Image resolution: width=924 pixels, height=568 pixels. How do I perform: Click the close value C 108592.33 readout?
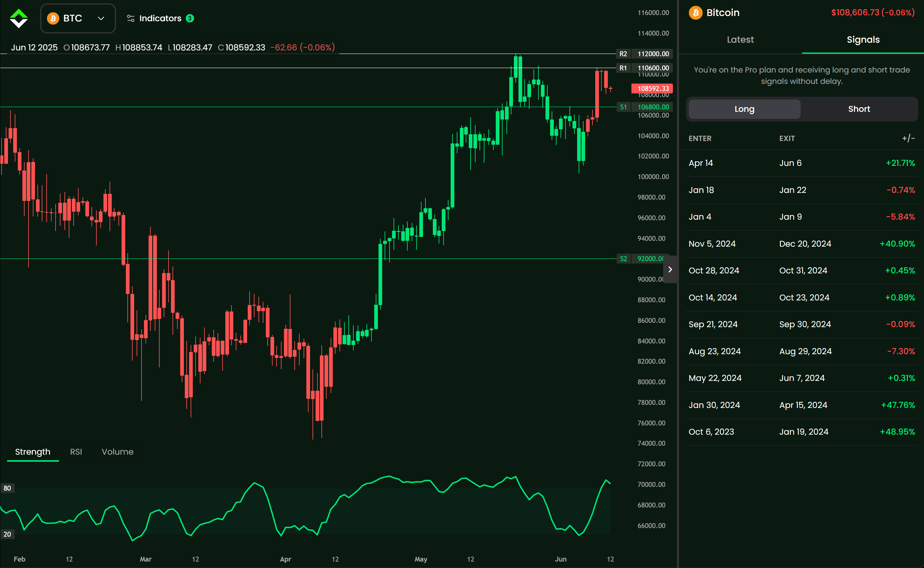coord(241,47)
